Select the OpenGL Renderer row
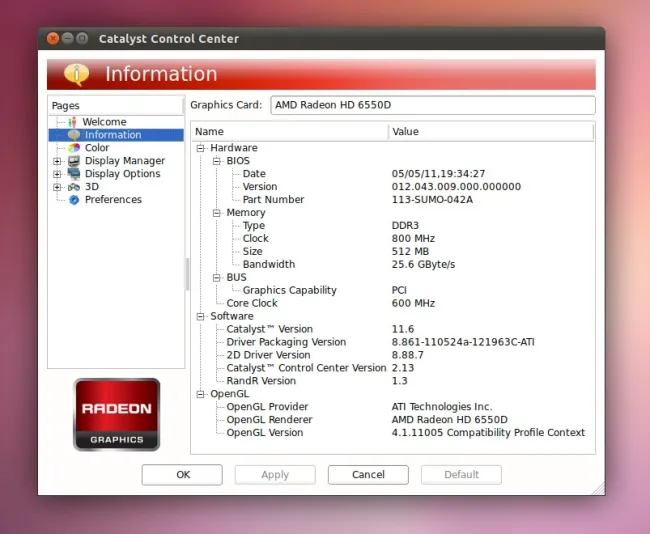 tap(393, 420)
